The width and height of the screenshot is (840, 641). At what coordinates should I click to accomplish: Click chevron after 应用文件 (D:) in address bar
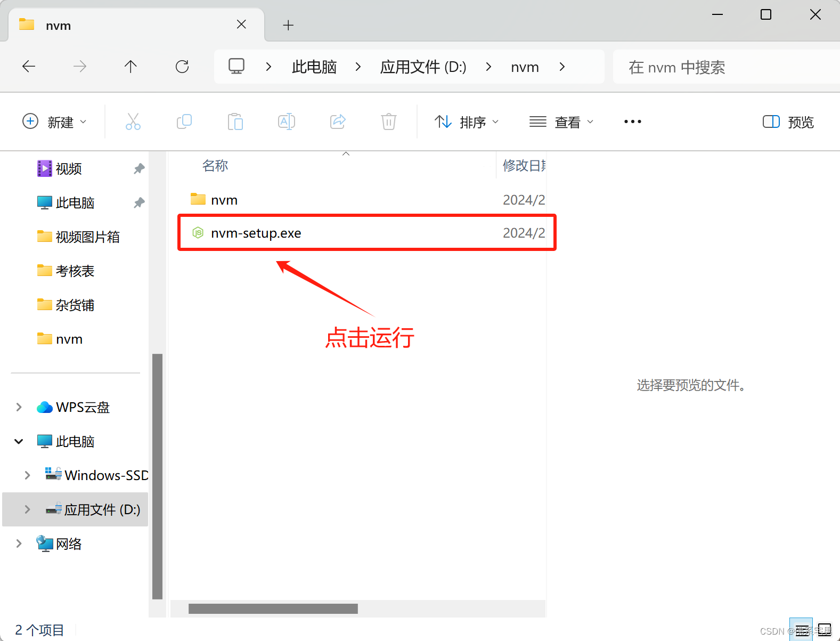tap(488, 67)
